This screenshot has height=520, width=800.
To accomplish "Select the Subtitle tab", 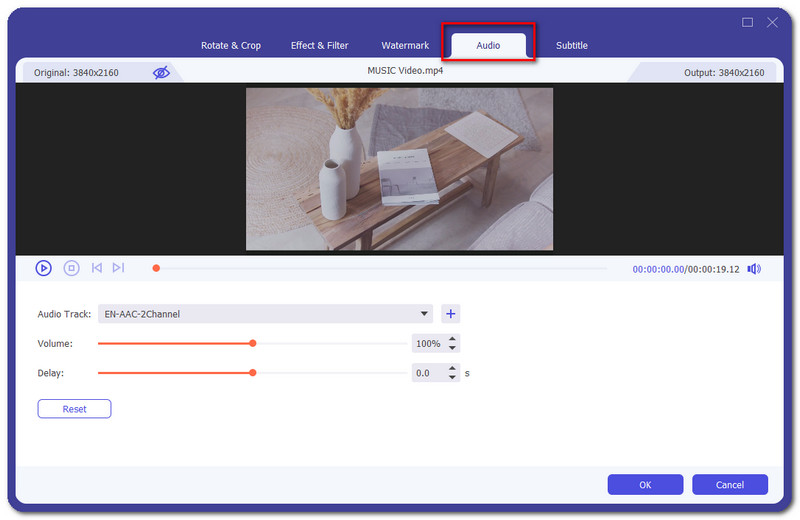I will click(571, 46).
